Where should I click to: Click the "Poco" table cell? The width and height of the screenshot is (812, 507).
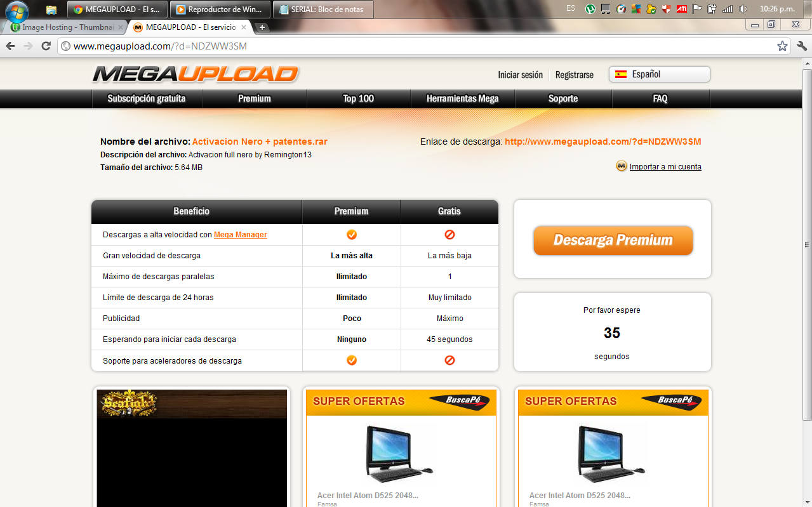tap(352, 319)
